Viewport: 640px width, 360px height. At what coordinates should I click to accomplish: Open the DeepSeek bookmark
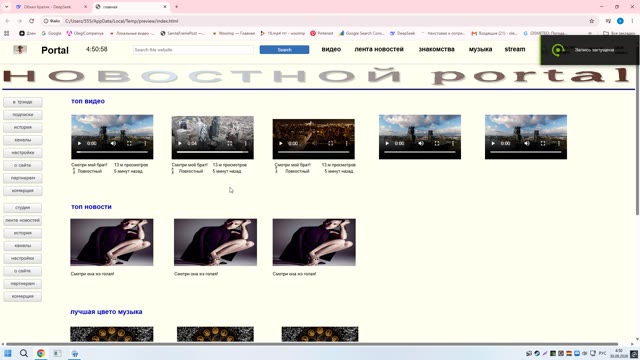(x=402, y=33)
